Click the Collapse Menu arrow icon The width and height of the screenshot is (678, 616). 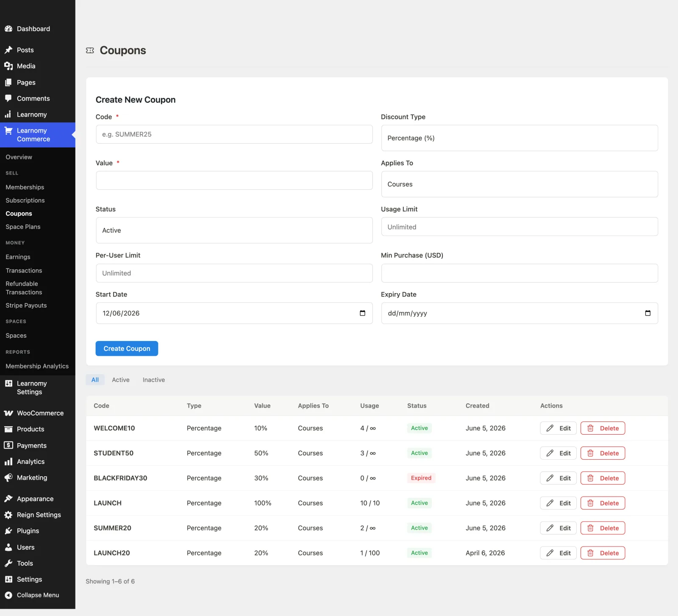(8, 595)
